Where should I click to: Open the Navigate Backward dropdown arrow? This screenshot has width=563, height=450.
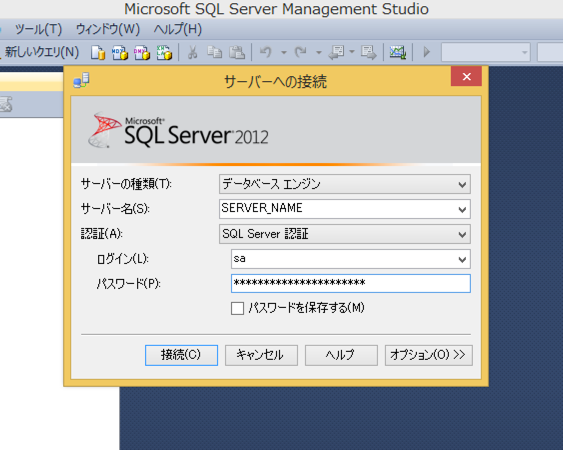tap(352, 53)
